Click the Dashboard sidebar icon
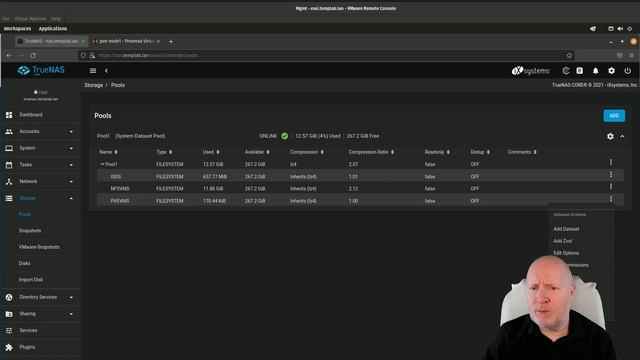Screen dimensions: 640x360 click(x=9, y=115)
